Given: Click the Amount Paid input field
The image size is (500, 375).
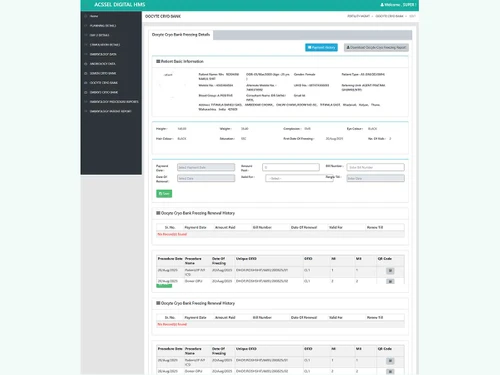Looking at the screenshot, I should [291, 167].
